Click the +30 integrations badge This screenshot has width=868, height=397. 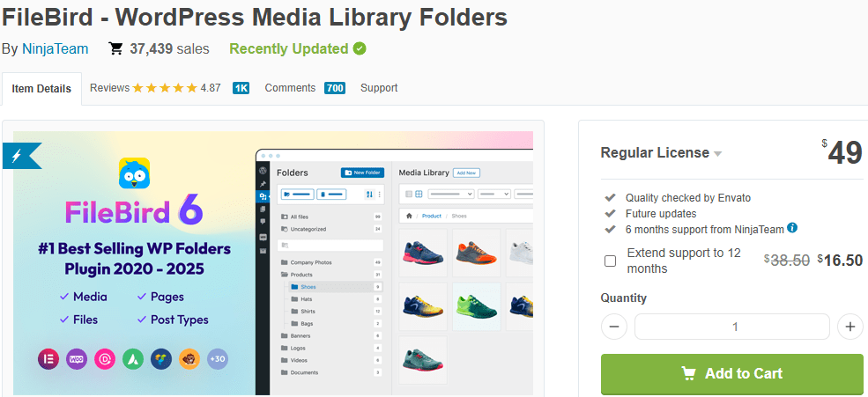218,359
